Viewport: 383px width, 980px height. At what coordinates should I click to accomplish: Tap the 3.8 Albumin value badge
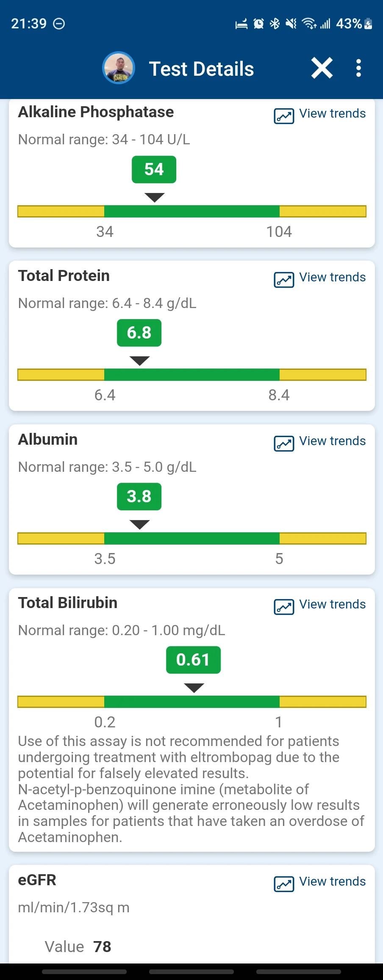139,496
